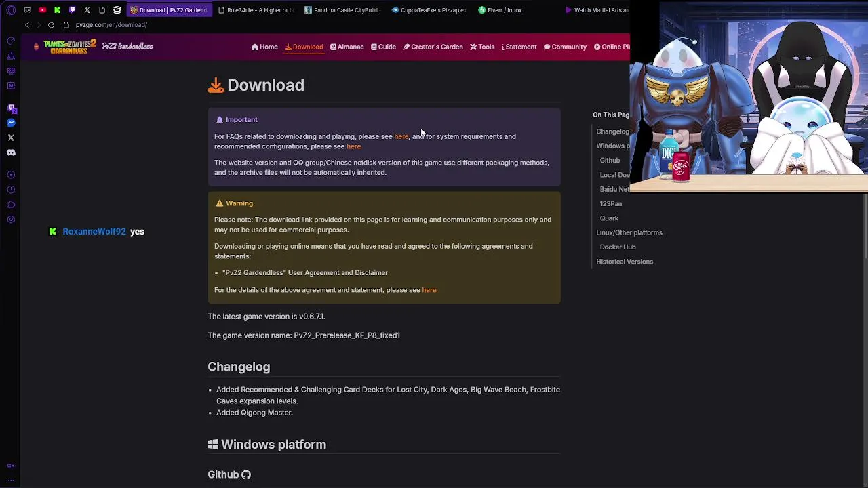Open Discord in the browser sidebar

point(11,152)
